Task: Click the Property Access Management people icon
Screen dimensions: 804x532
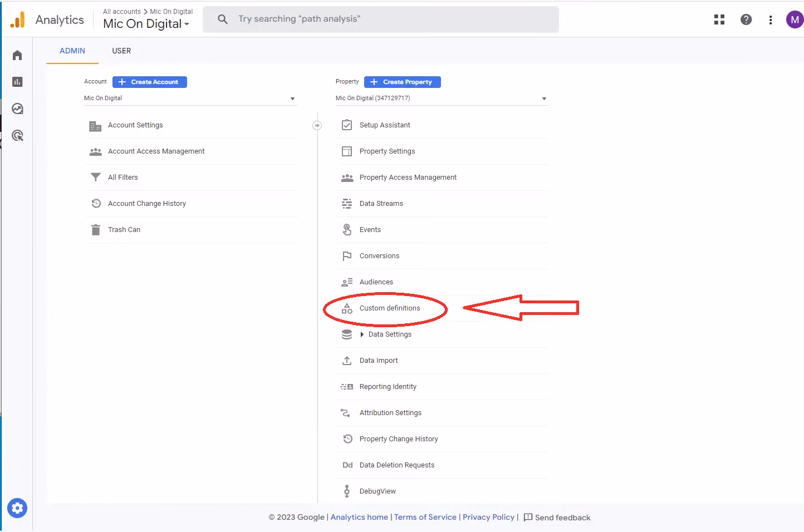Action: 347,178
